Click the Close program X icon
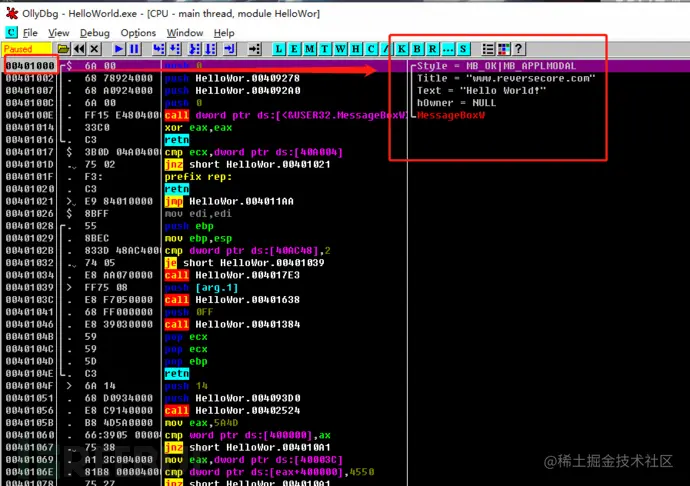690x486 pixels. click(94, 49)
